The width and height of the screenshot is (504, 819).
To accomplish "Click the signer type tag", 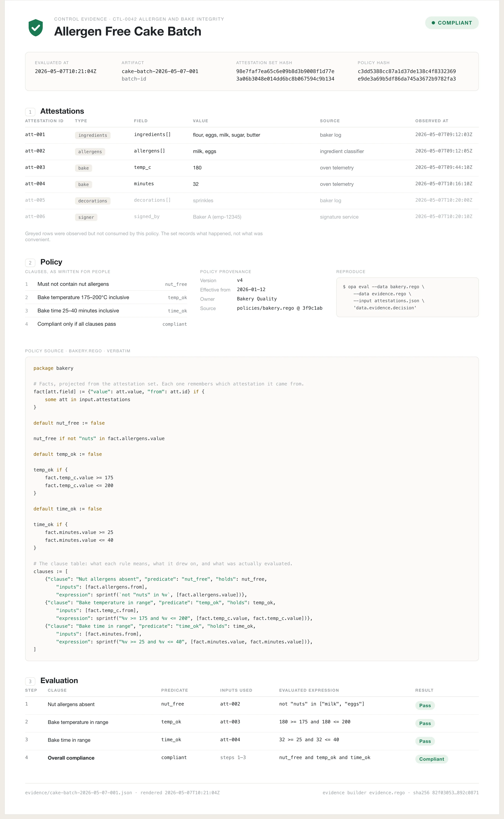I will click(86, 217).
